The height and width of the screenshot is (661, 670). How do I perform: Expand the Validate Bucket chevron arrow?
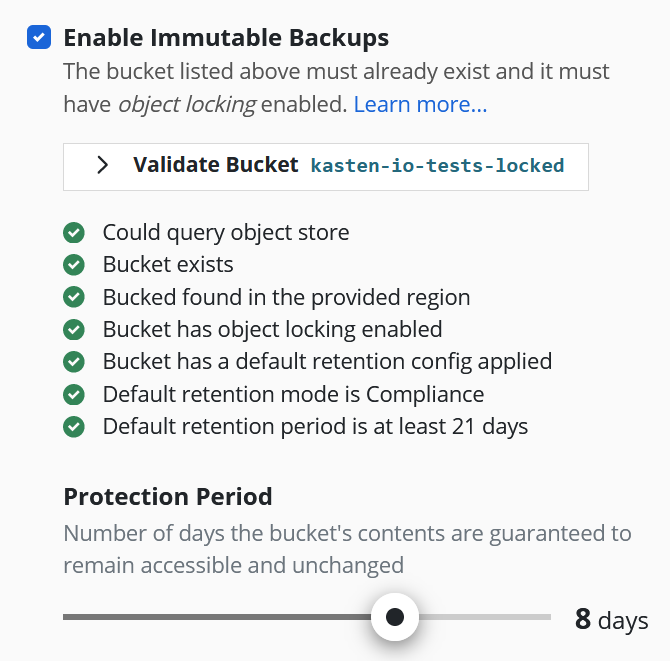pyautogui.click(x=102, y=166)
